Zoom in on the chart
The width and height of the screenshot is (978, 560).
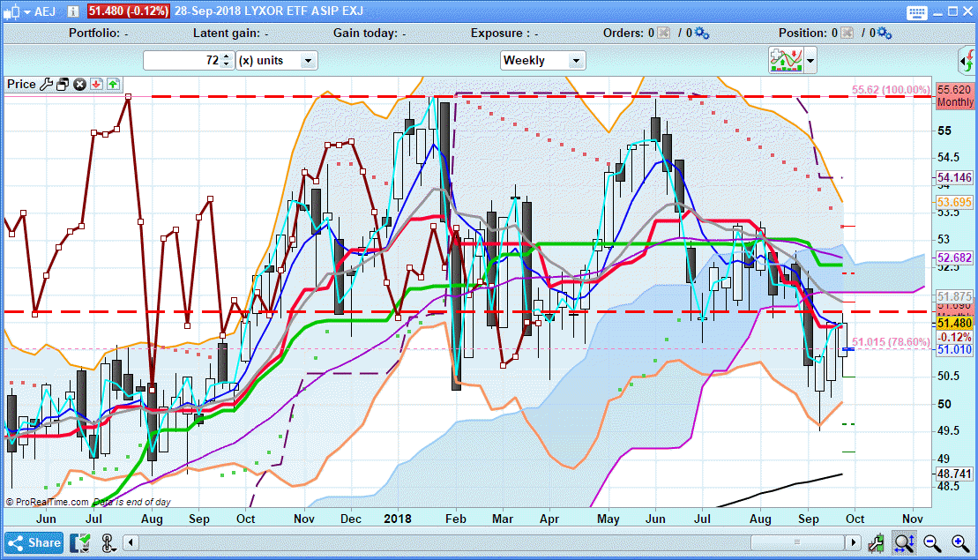click(x=960, y=543)
